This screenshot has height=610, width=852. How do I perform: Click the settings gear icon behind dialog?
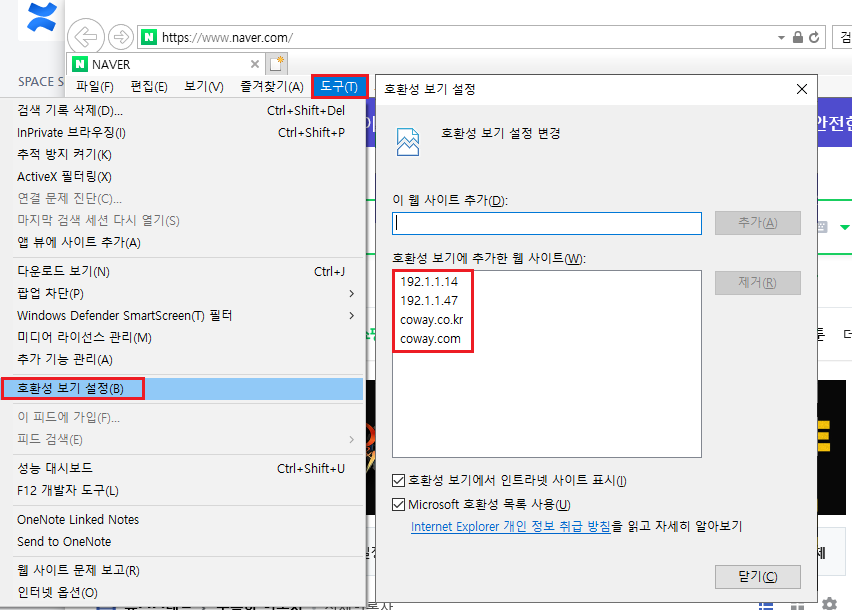(829, 603)
